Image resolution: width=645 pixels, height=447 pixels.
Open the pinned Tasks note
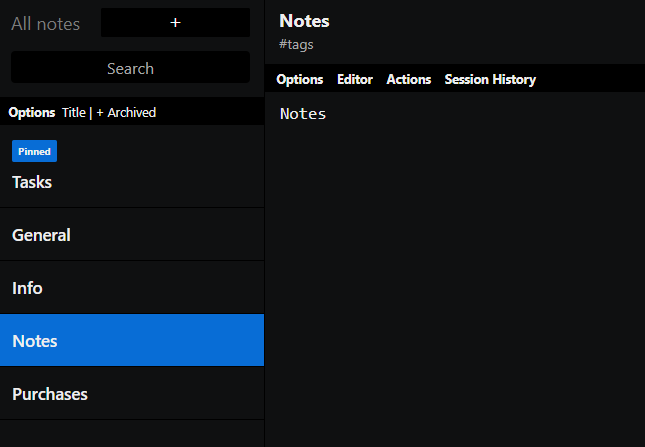point(132,167)
